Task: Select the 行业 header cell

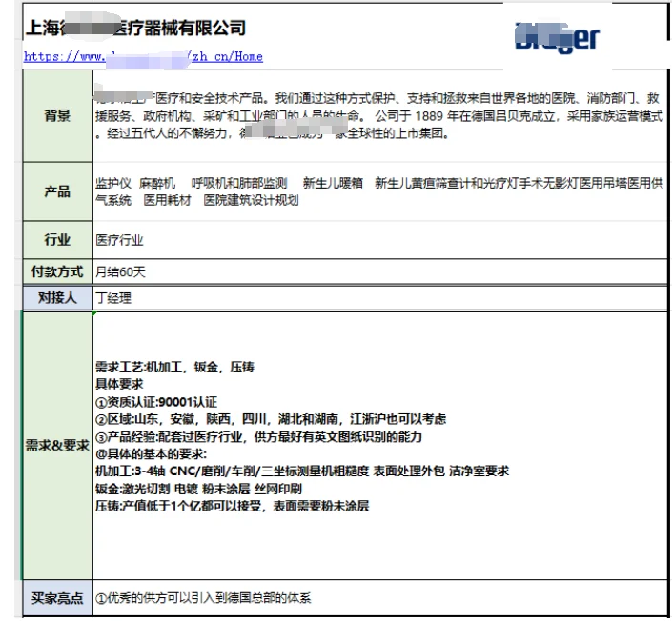Action: [57, 240]
